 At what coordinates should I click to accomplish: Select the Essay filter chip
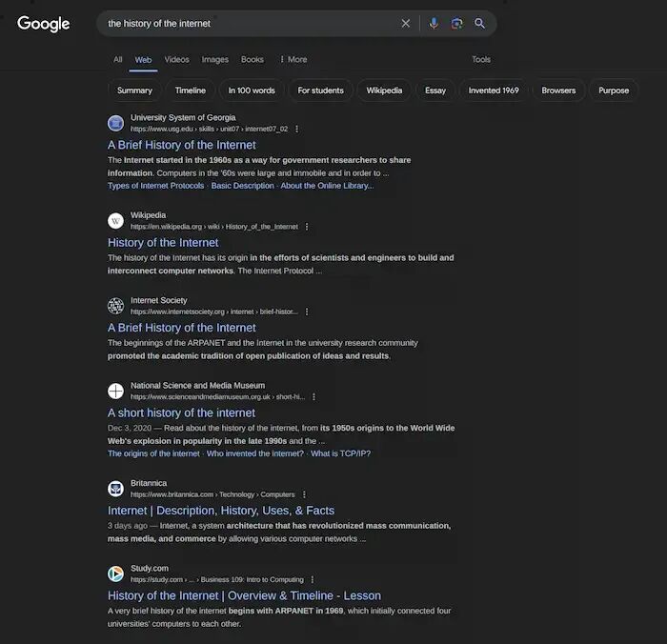(435, 91)
